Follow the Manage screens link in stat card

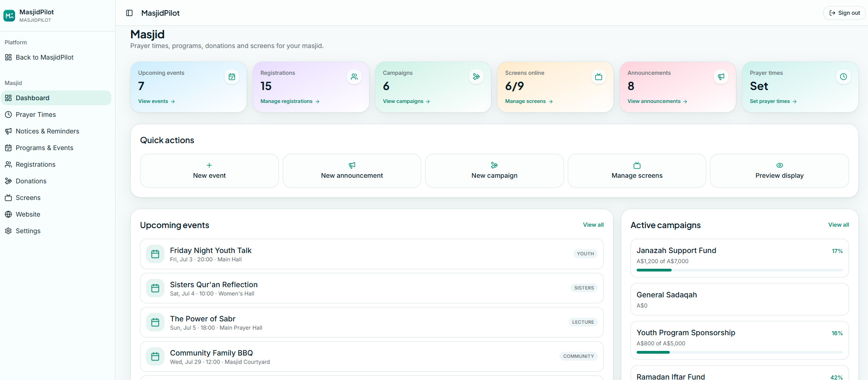[529, 101]
